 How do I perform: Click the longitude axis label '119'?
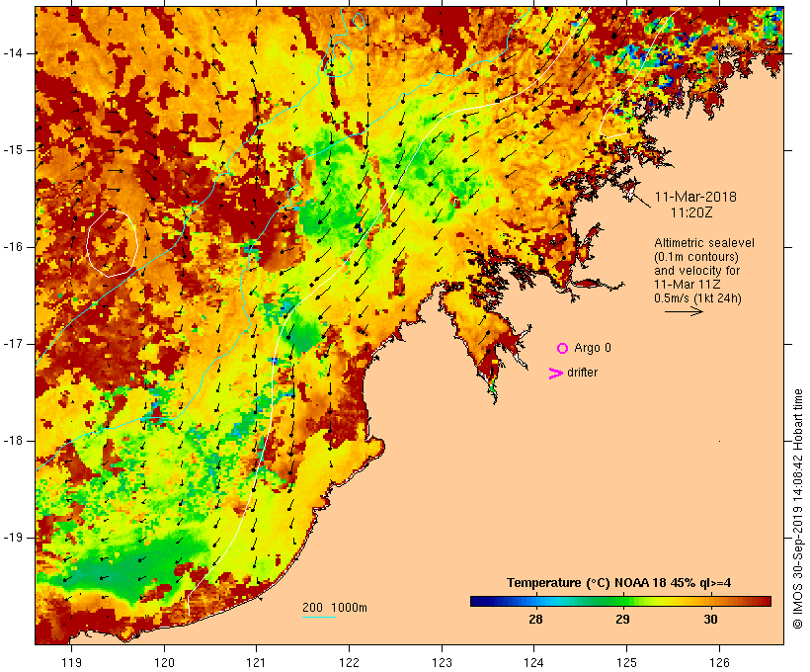coord(71,662)
